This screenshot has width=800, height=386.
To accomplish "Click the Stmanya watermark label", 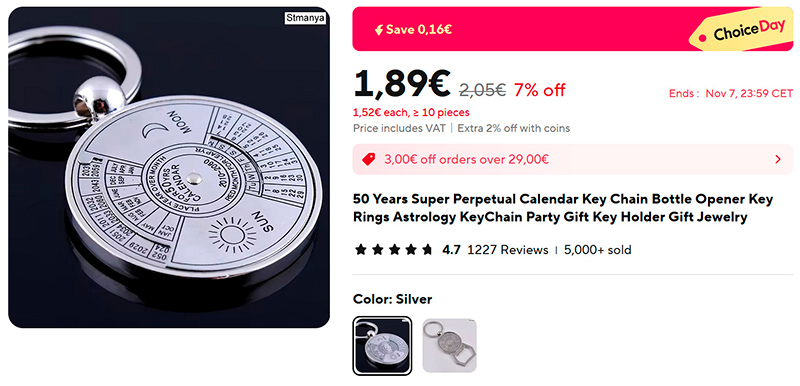I will pyautogui.click(x=305, y=18).
